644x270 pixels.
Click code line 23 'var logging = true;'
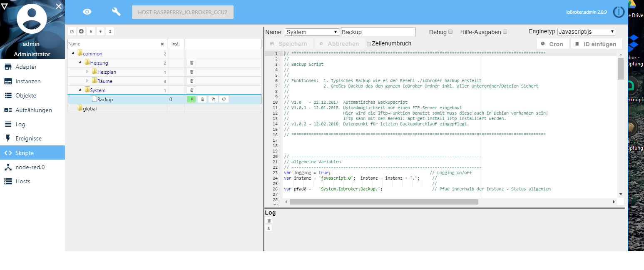click(307, 172)
